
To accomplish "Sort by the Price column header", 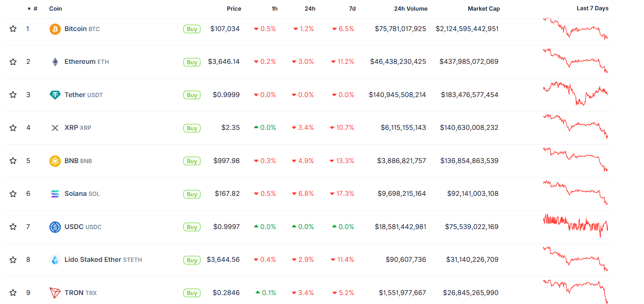I will pyautogui.click(x=234, y=9).
